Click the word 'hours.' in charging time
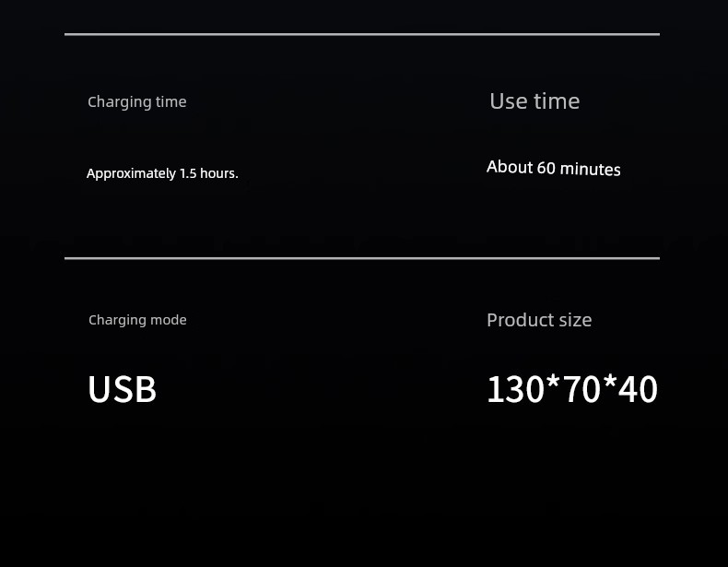 coord(219,173)
